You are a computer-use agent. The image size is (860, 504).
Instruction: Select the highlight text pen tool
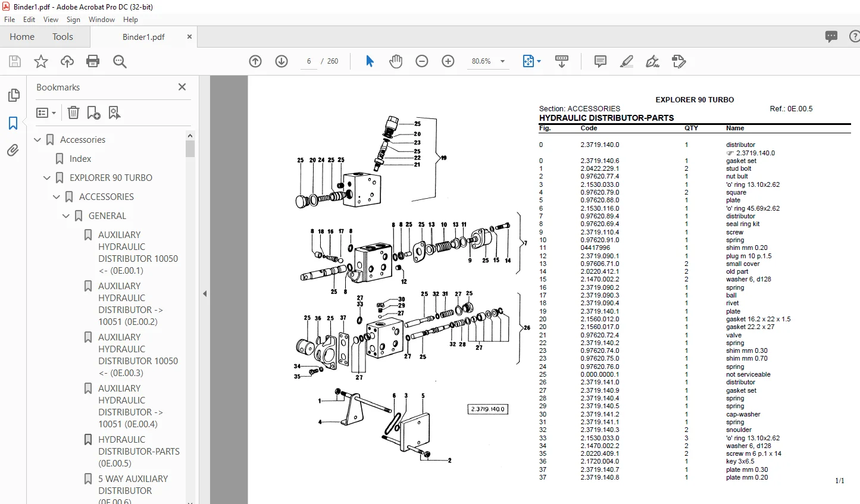point(627,61)
